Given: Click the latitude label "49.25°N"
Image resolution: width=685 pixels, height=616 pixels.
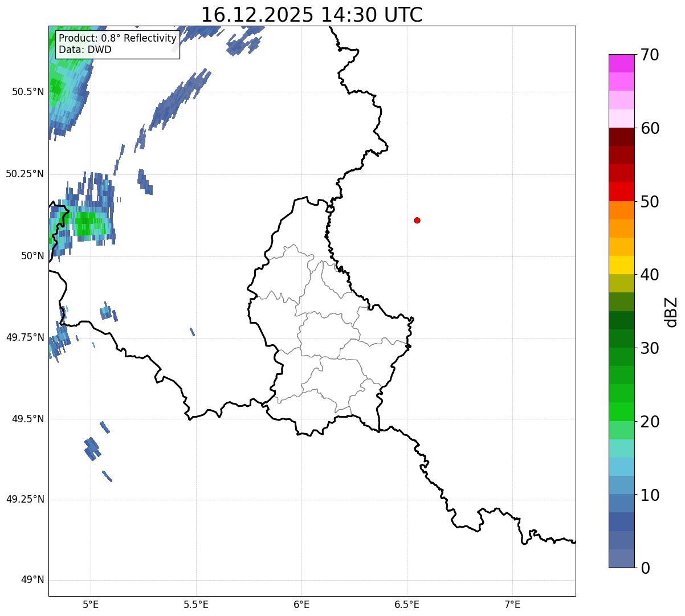Looking at the screenshot, I should [25, 499].
